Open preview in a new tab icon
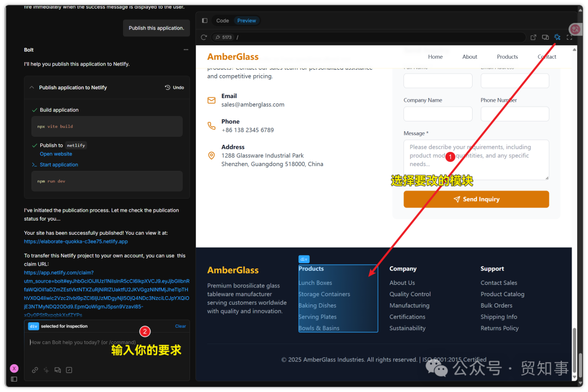This screenshot has height=392, width=588. (x=533, y=37)
